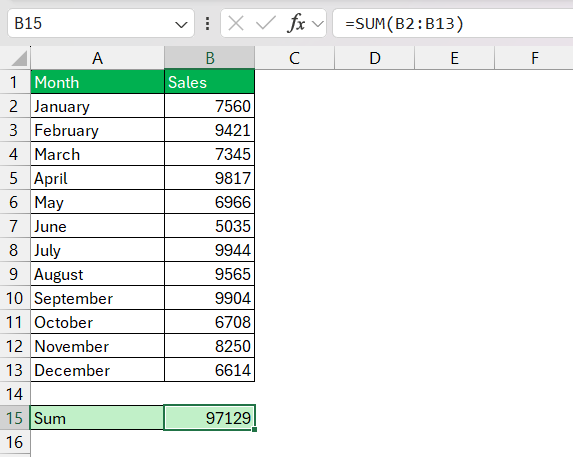
Task: Select row 2 header
Action: click(x=15, y=106)
